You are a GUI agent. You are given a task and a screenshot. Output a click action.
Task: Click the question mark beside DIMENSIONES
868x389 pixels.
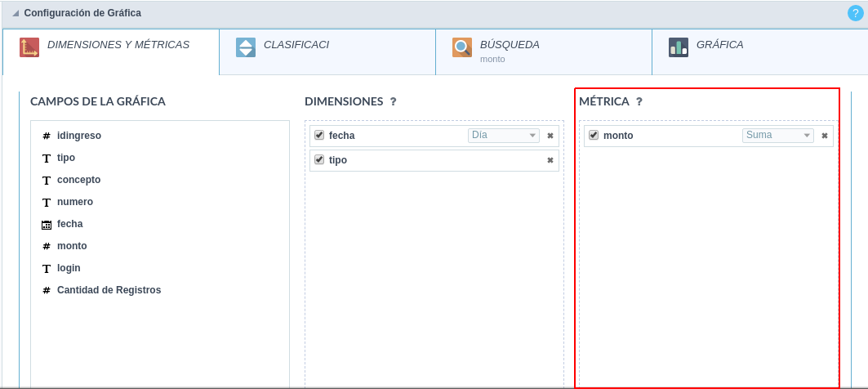pyautogui.click(x=393, y=102)
